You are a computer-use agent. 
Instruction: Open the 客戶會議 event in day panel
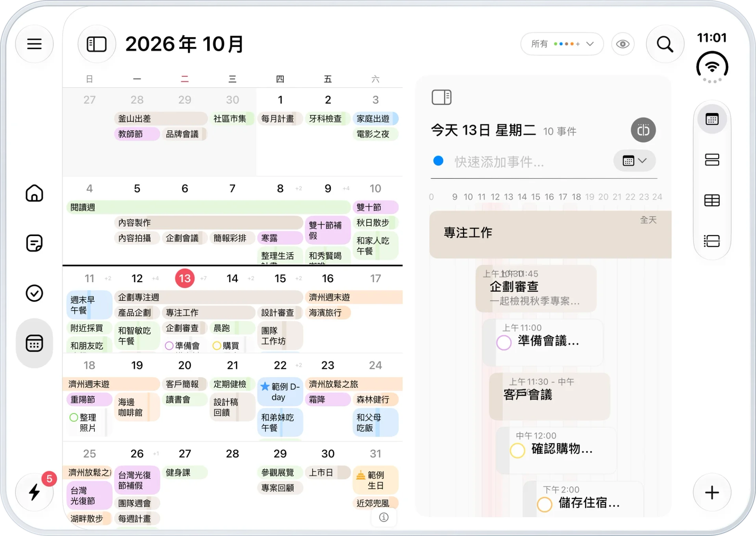pos(550,396)
